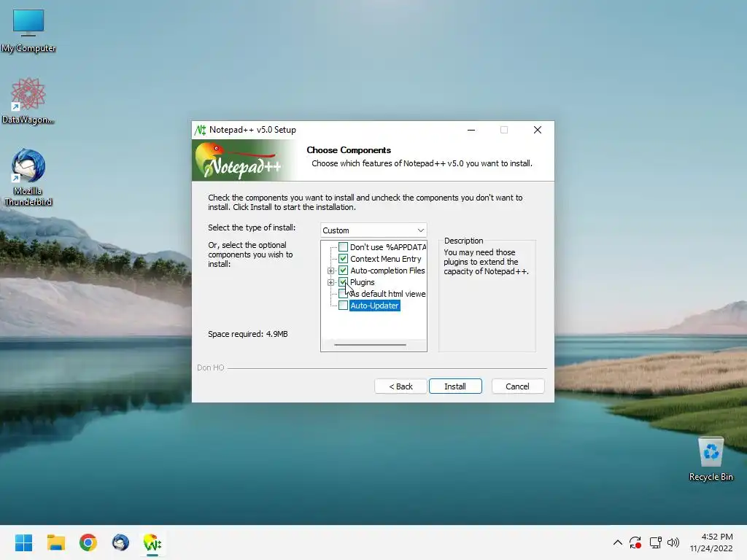Open the install type Custom dropdown

pos(373,230)
